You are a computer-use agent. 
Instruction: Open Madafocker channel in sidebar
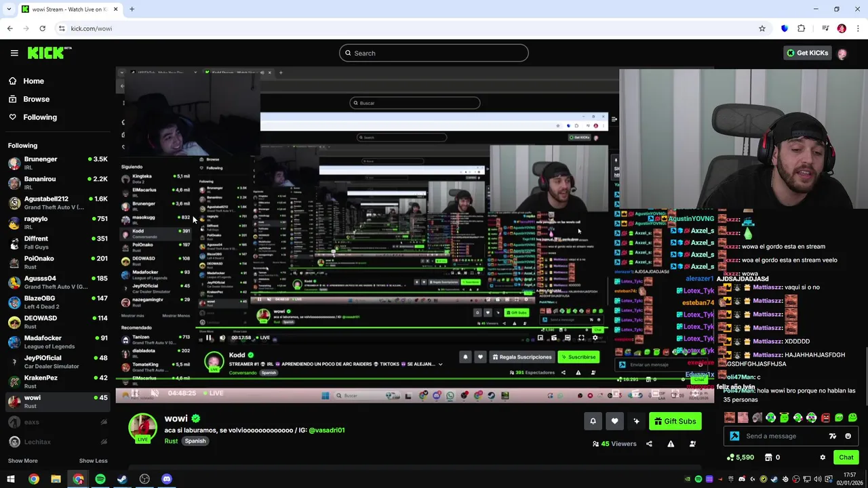[58, 342]
